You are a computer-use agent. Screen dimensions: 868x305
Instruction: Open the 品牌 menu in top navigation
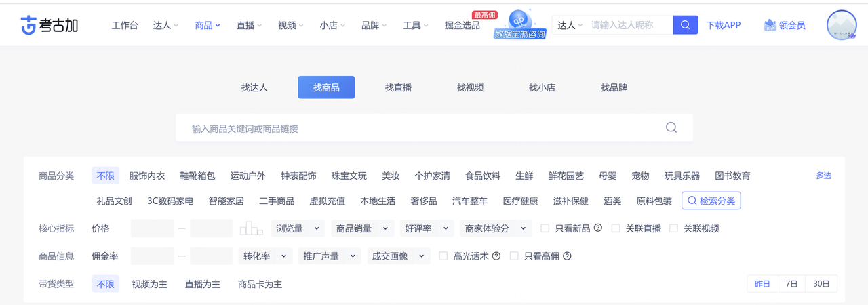(x=374, y=25)
